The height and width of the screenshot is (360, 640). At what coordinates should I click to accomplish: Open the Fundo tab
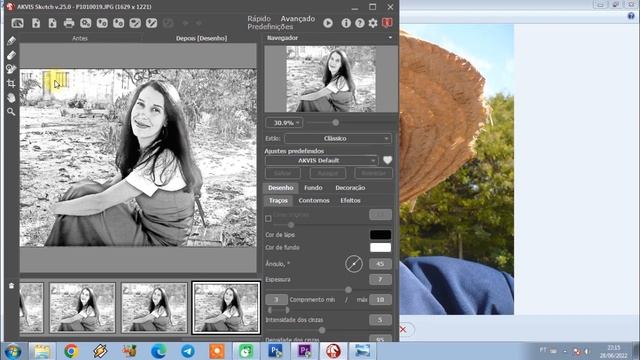point(313,188)
